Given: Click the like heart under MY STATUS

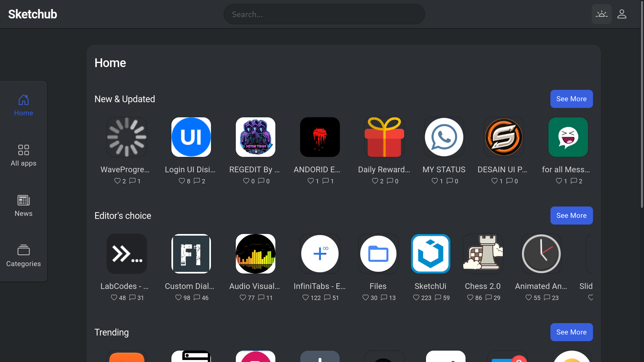Looking at the screenshot, I should pyautogui.click(x=435, y=181).
